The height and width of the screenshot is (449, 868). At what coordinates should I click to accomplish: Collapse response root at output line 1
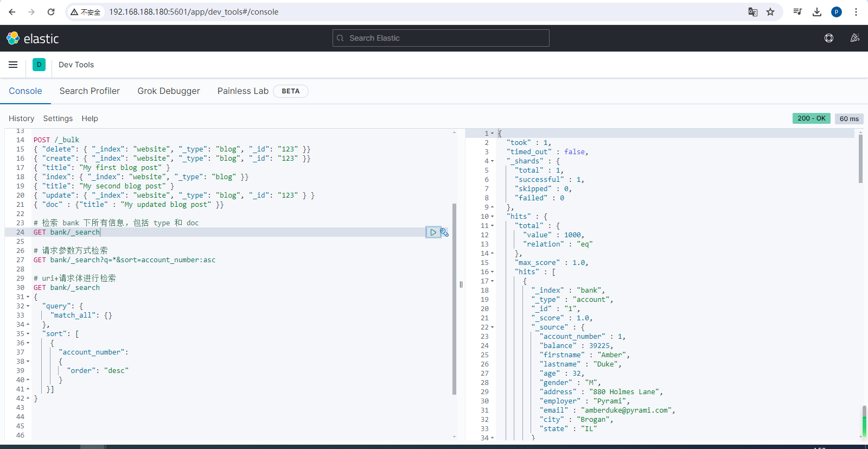(493, 134)
